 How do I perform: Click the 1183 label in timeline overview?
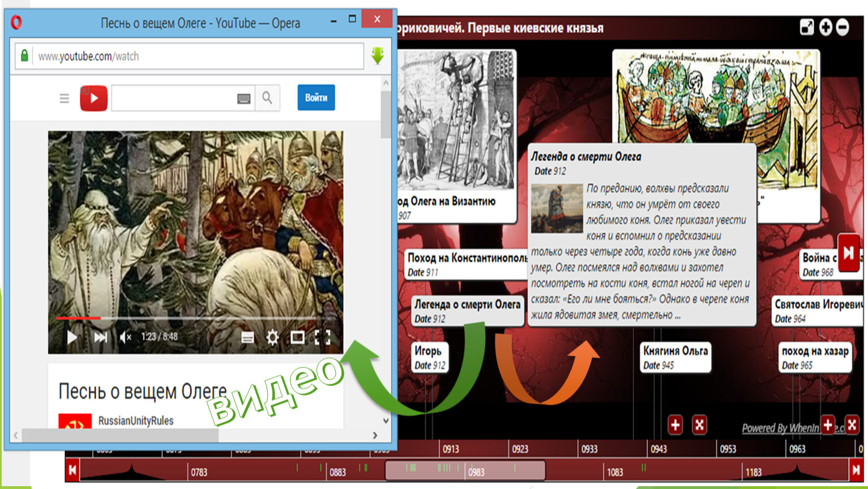(x=754, y=472)
